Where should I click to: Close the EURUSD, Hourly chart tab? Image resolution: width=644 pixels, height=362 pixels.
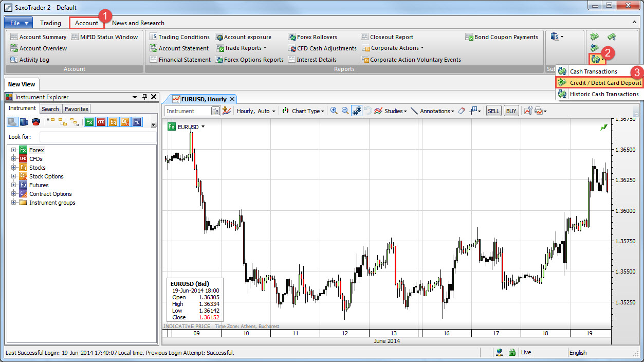click(232, 99)
